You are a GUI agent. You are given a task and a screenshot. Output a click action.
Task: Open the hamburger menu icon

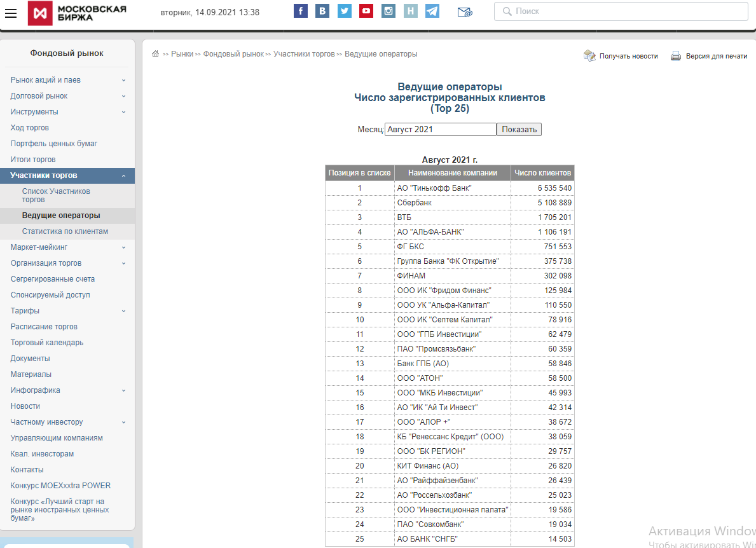pyautogui.click(x=11, y=13)
